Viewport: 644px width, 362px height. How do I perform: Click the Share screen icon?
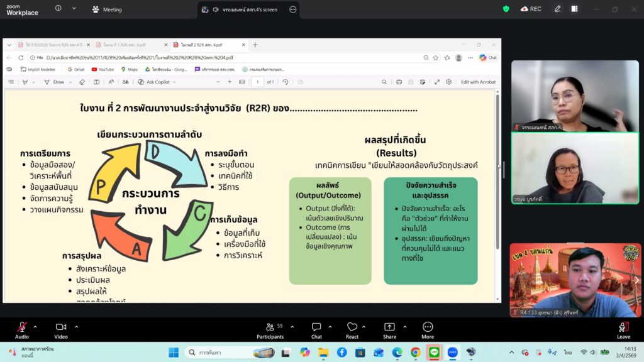389,328
